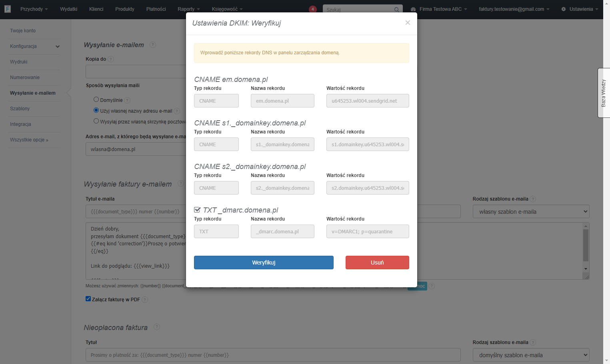The image size is (610, 364).
Task: Click the magnifier icon in the search box
Action: (x=396, y=10)
